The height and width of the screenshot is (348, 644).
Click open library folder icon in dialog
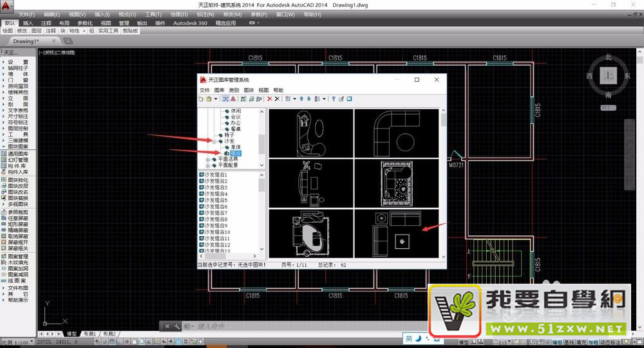pos(209,99)
